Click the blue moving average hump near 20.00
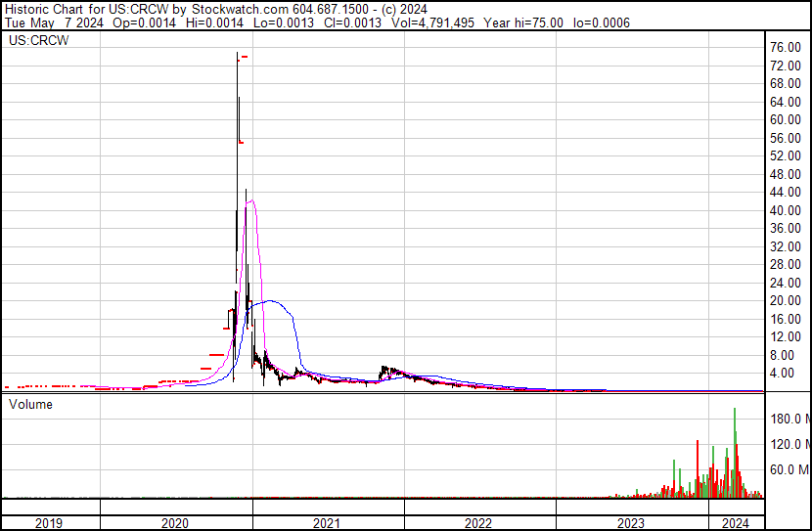The height and width of the screenshot is (531, 812). [270, 300]
